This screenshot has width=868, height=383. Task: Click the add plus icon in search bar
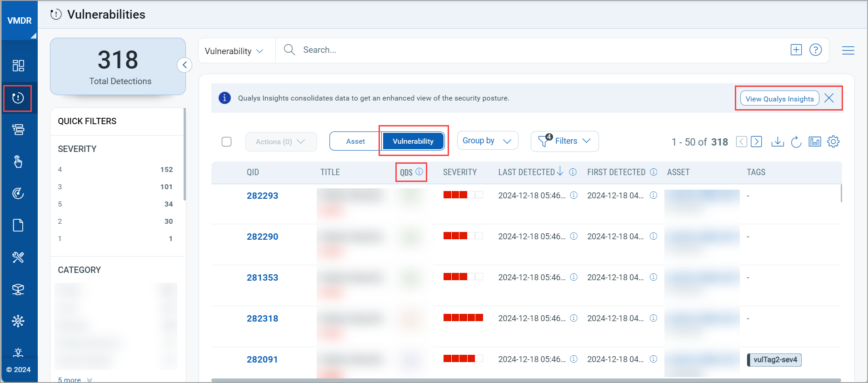click(x=796, y=50)
